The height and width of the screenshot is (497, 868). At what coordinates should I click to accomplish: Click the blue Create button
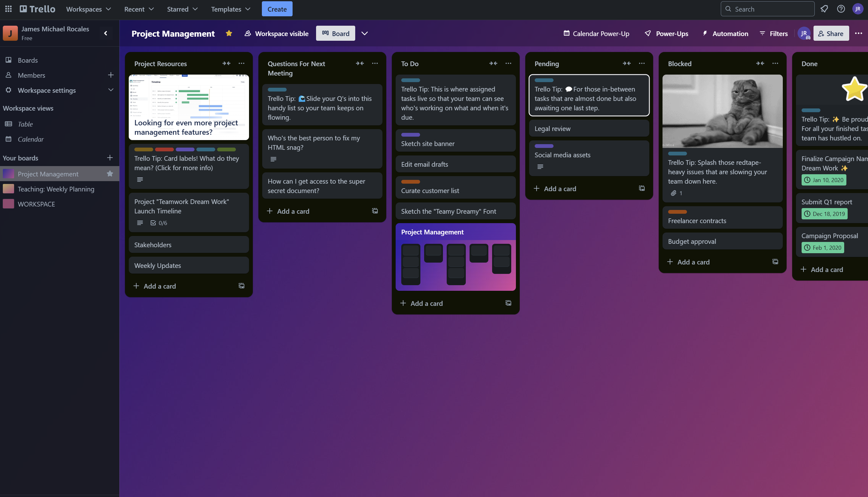pyautogui.click(x=277, y=9)
